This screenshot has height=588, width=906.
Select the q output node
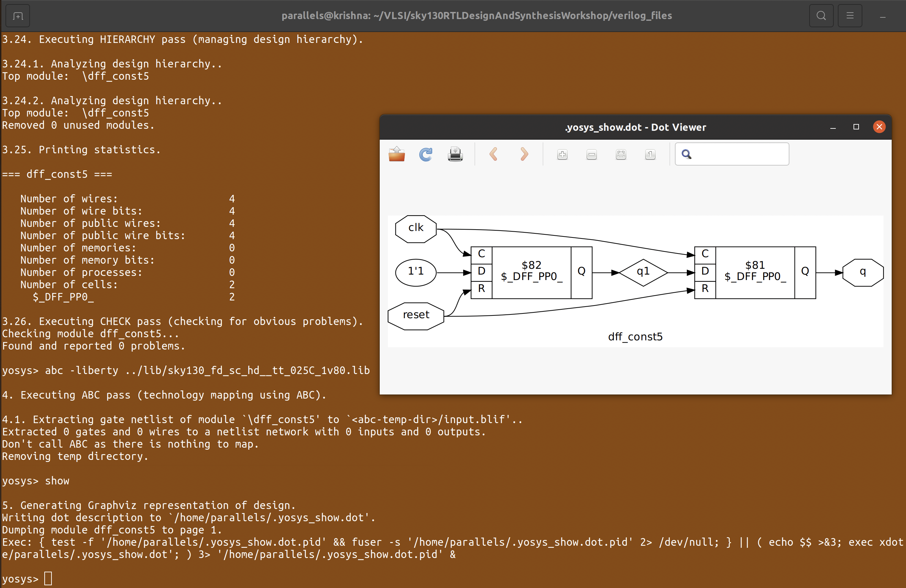(862, 272)
